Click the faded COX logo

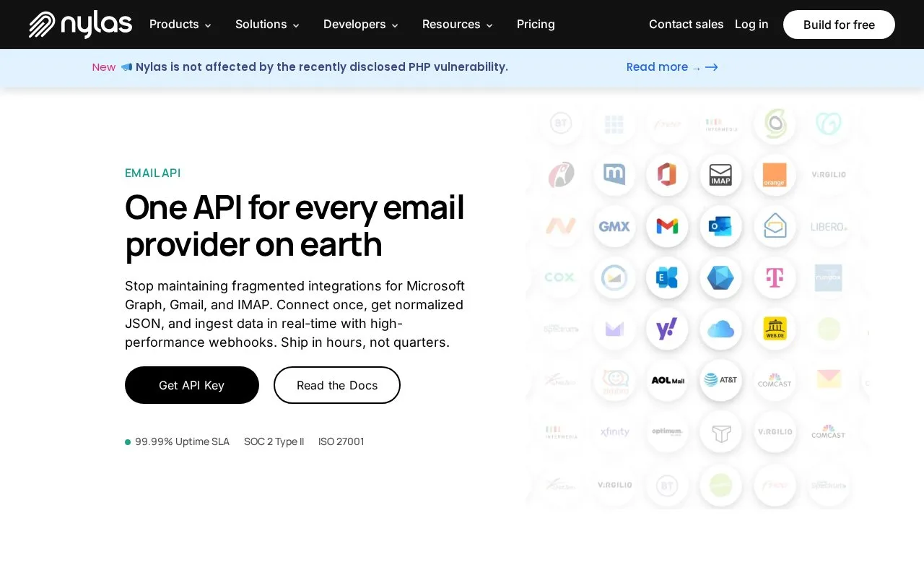(x=559, y=277)
